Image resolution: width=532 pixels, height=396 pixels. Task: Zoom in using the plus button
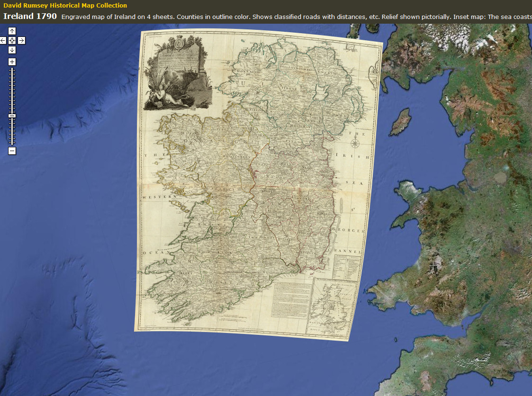pos(12,62)
